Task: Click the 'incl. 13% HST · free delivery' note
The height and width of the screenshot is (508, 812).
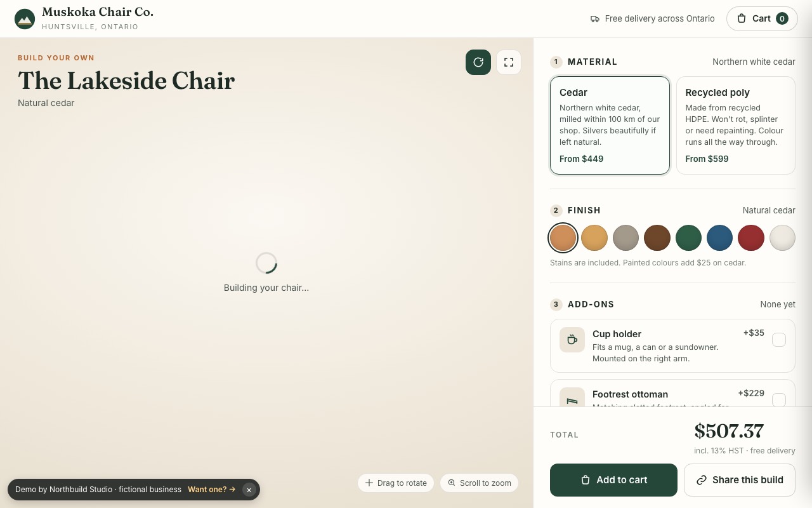Action: (x=745, y=451)
